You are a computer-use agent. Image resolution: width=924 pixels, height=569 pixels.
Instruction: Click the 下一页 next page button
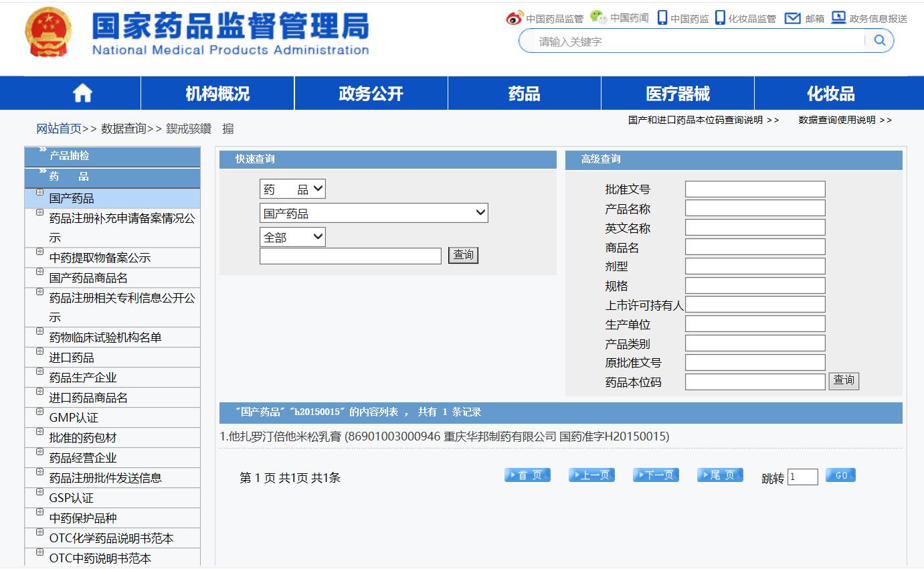656,475
